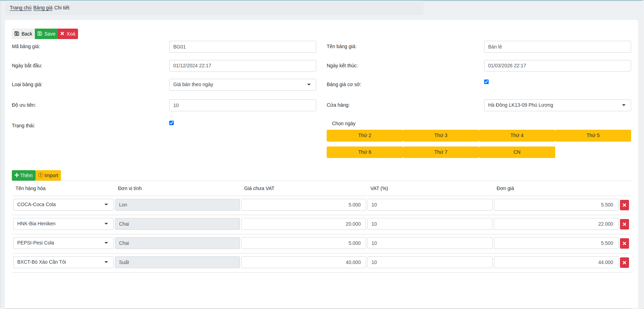Click the Mã bảng giá input field

(x=242, y=47)
